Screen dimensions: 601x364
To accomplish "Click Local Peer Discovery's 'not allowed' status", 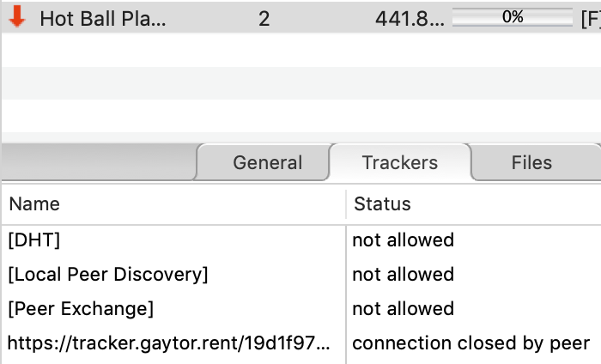I will [x=403, y=274].
